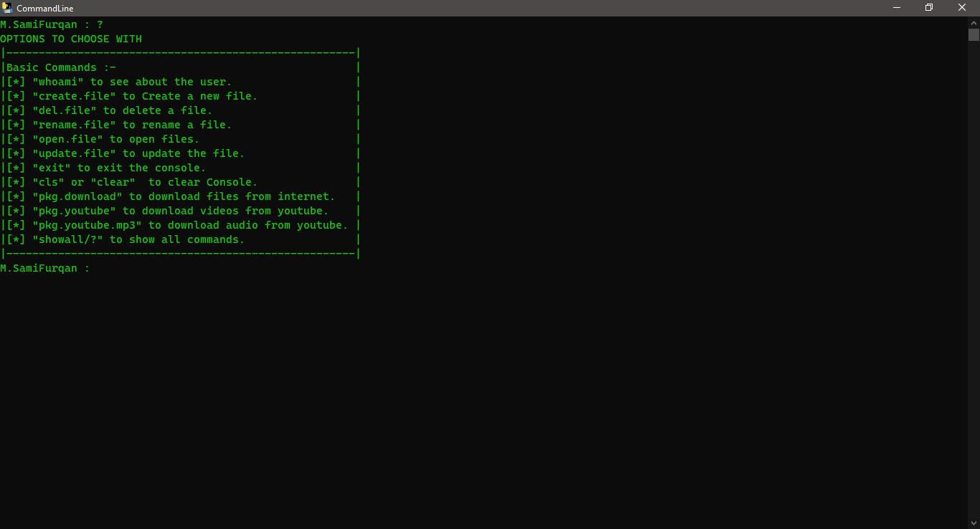This screenshot has width=980, height=529.
Task: Click the "update.file" command line
Action: [126, 153]
